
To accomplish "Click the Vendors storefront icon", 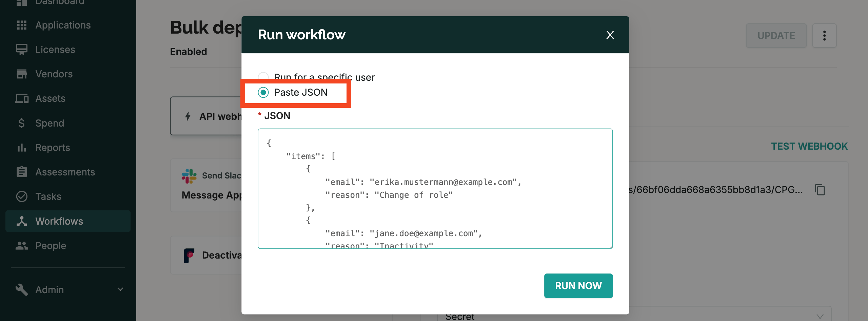I will click(x=22, y=74).
